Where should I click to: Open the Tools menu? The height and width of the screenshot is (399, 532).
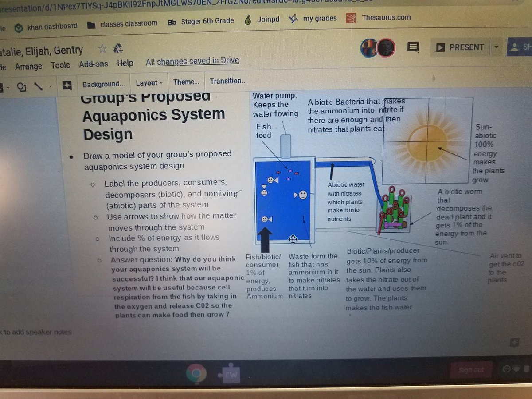60,65
